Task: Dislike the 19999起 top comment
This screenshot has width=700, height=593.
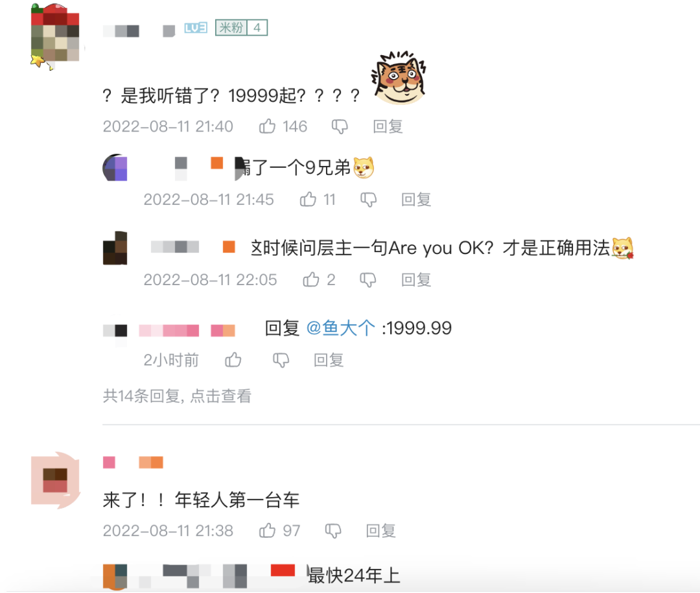Action: 340,127
